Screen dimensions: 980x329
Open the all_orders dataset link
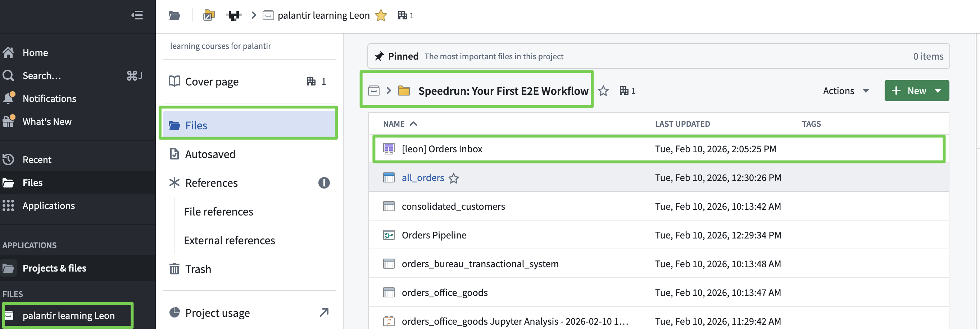(423, 178)
